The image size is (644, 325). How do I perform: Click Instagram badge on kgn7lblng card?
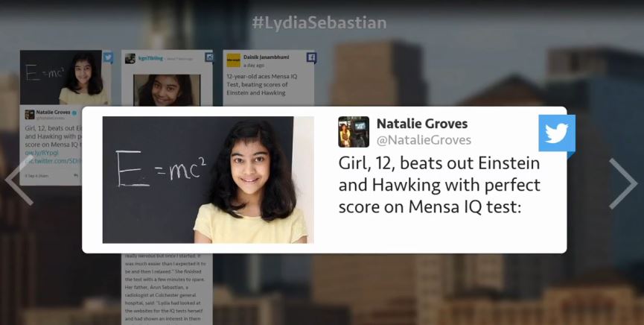[209, 57]
